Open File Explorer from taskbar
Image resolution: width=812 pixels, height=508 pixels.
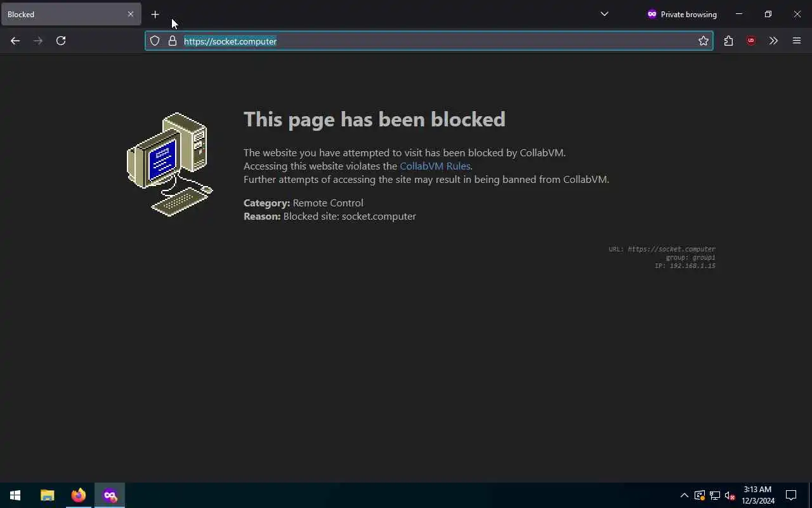[x=48, y=495]
